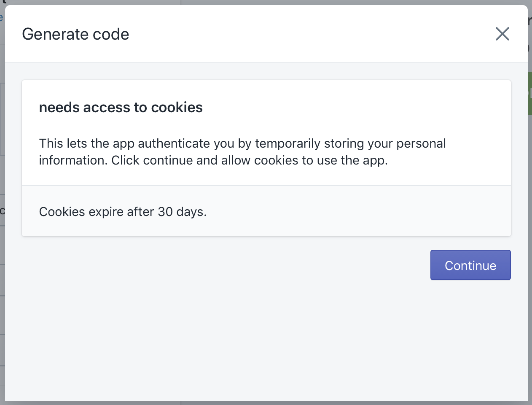
Task: Click the 'needs access to cookies' heading
Action: pos(121,107)
